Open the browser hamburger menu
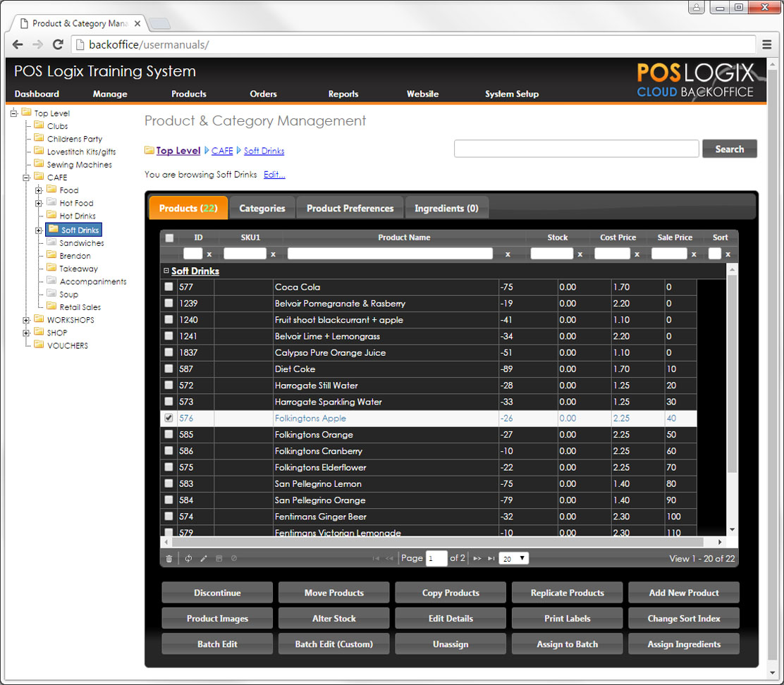Screen dimensions: 784x685 767,44
